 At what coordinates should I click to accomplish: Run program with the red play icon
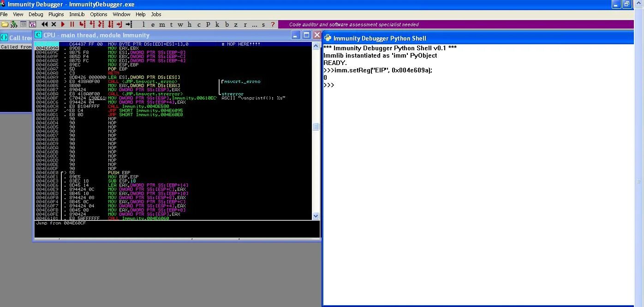coord(63,24)
